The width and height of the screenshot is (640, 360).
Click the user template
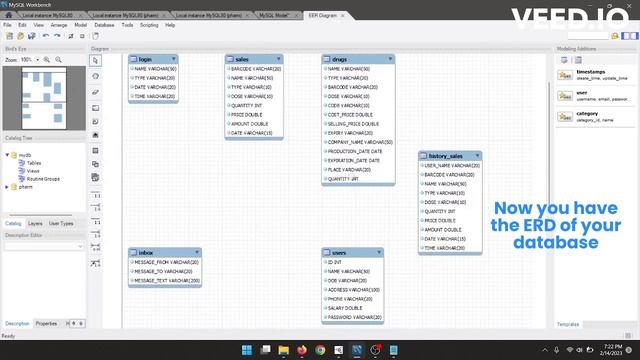point(596,96)
